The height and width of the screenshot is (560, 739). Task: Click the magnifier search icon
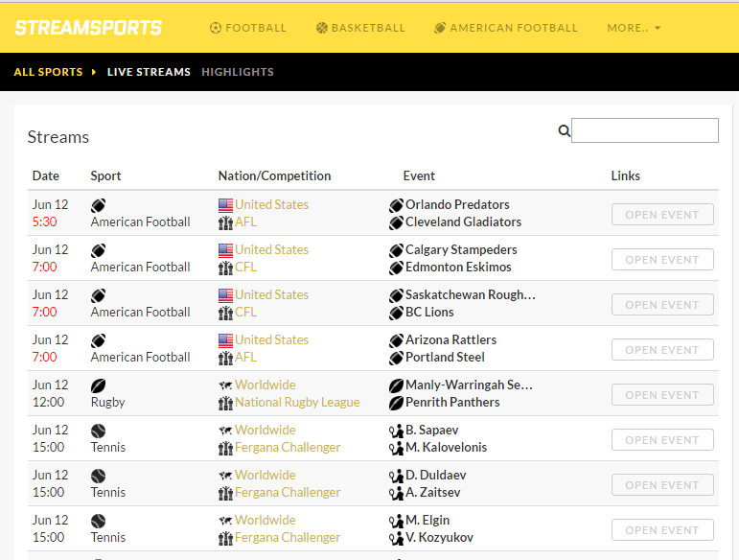[565, 130]
